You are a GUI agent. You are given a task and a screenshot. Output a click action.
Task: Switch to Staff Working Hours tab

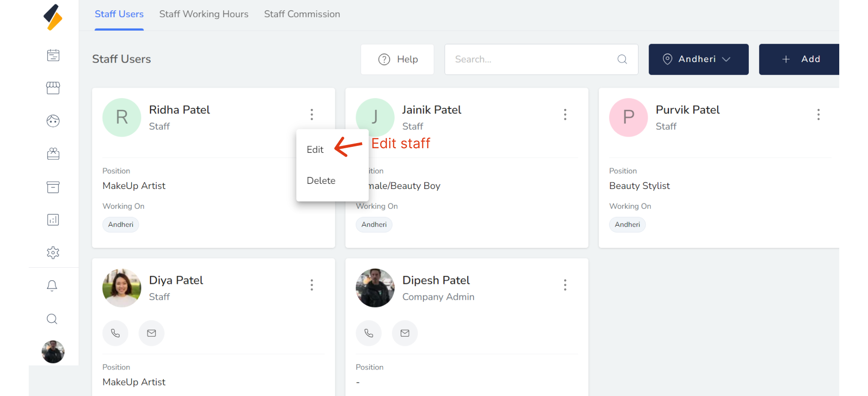pyautogui.click(x=204, y=14)
